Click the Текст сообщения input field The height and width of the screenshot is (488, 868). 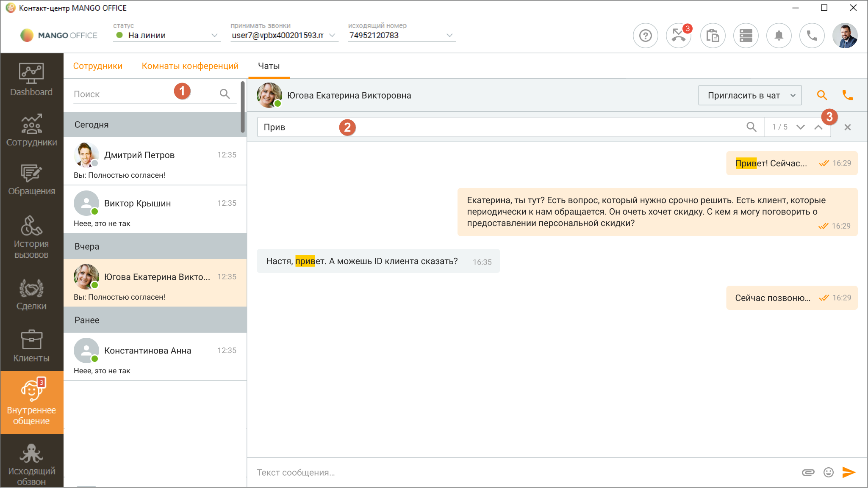click(x=523, y=472)
